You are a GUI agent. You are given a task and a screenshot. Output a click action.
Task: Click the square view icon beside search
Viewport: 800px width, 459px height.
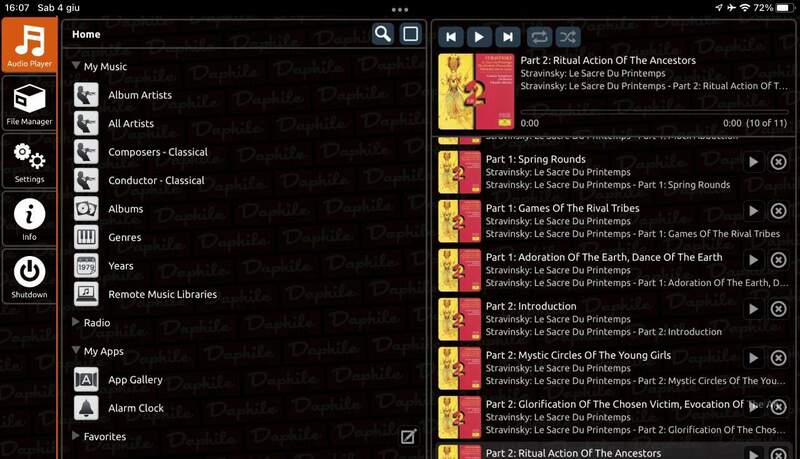click(x=410, y=34)
